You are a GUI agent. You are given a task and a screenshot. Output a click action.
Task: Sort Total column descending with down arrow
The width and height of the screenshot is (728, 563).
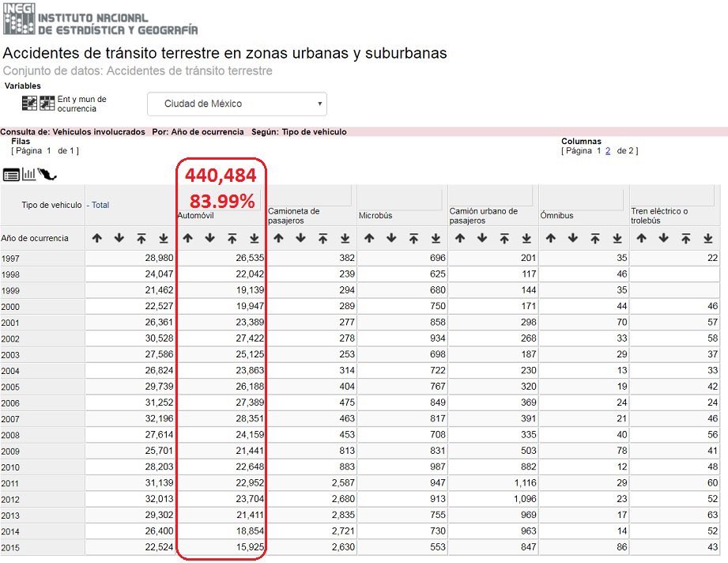(x=119, y=238)
